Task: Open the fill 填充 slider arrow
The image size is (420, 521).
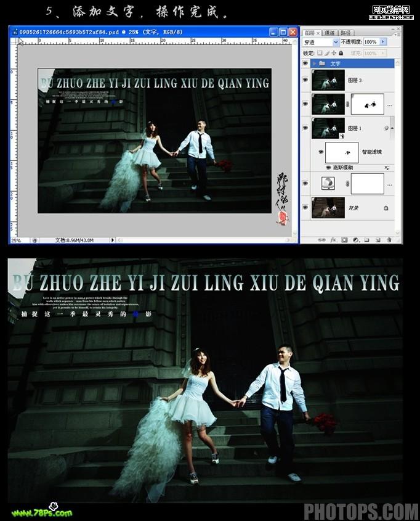Action: coord(383,53)
